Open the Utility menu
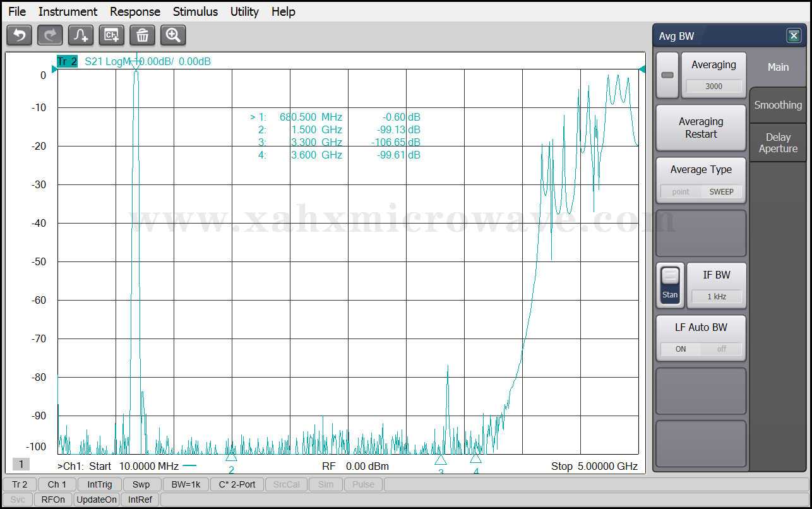 [244, 11]
